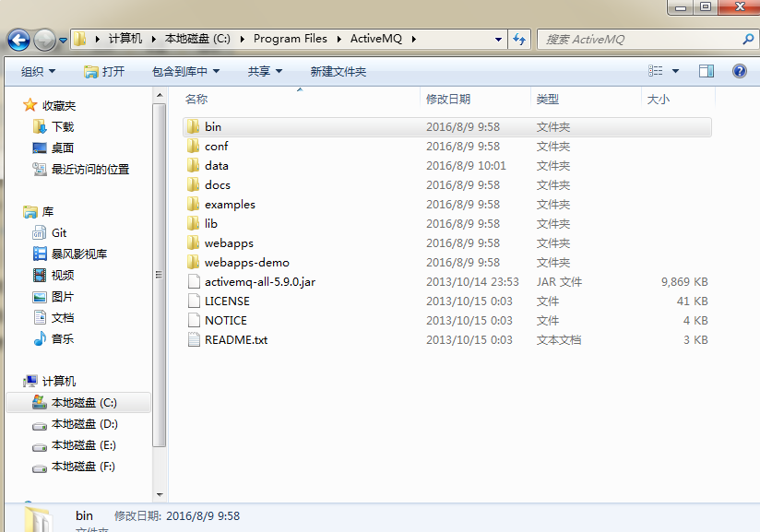Screen dimensions: 760x532
Task: Select 本地磁盘 (D:) drive
Action: click(84, 424)
